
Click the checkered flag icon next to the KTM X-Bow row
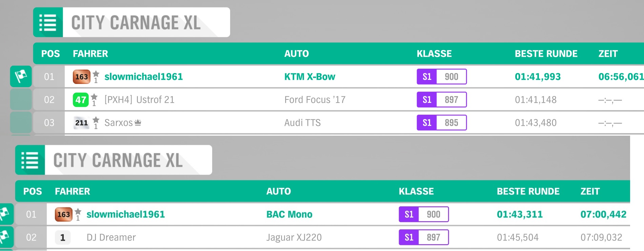tap(21, 76)
